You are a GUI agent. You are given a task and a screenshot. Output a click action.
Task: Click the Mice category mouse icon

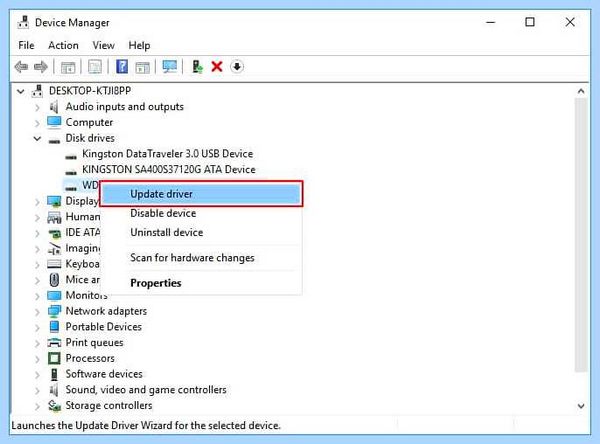[54, 280]
